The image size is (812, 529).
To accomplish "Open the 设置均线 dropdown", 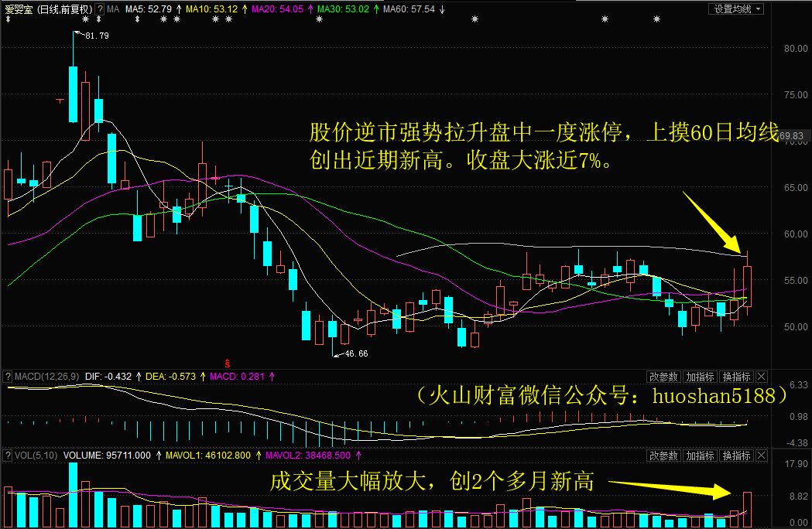I will tap(736, 9).
